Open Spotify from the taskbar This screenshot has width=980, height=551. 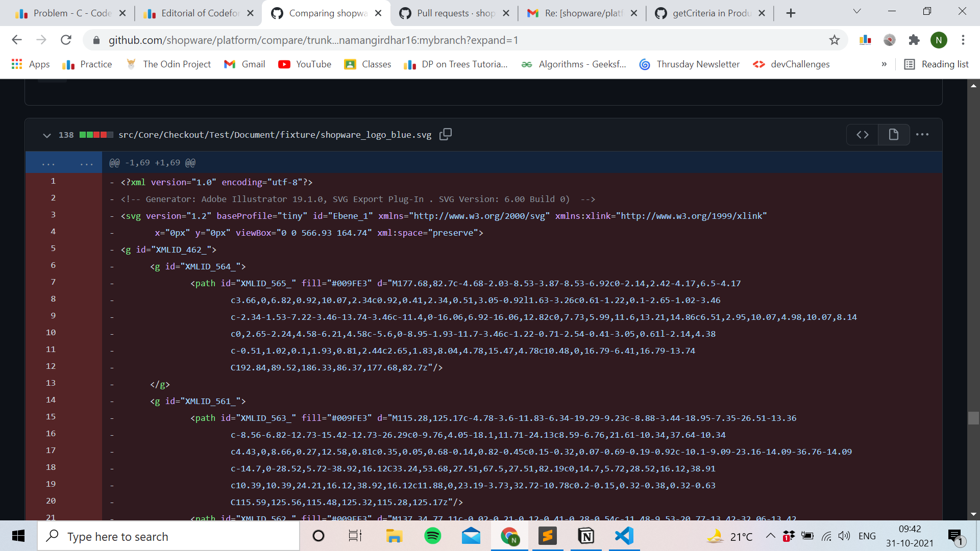432,536
